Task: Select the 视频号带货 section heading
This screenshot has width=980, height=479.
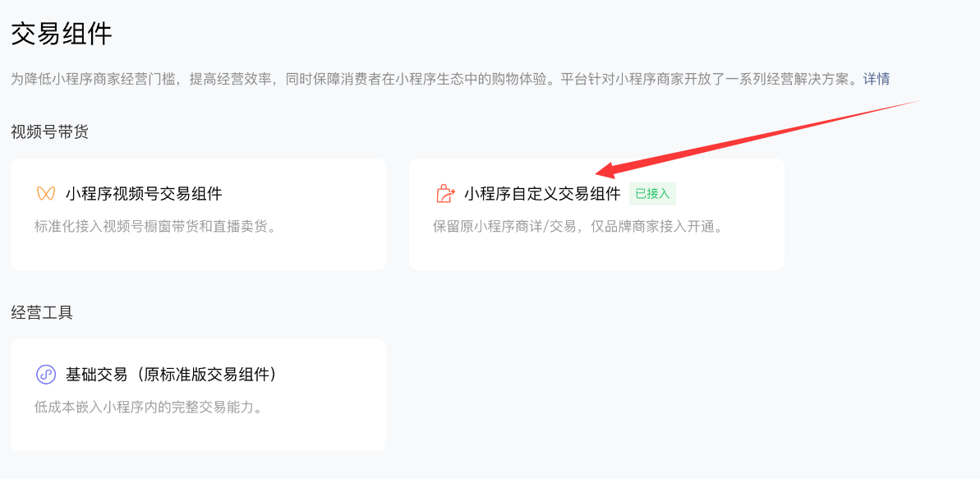Action: pos(50,132)
